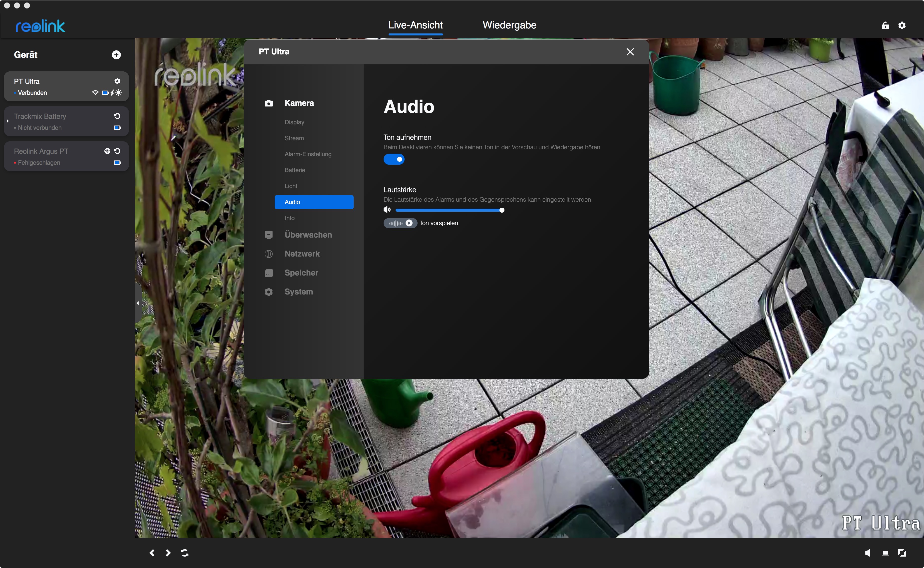The height and width of the screenshot is (568, 924).
Task: Open Alarm-Einstellung settings page
Action: (308, 154)
